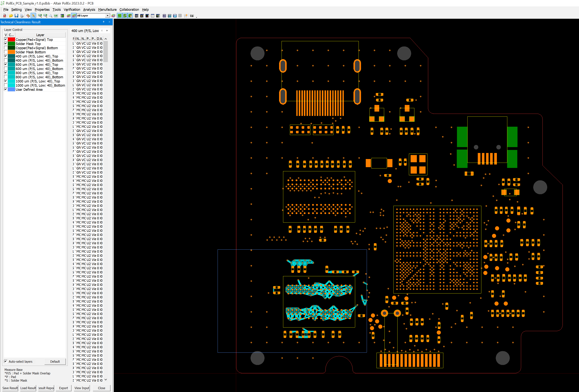Click the View Input button
The width and height of the screenshot is (579, 392).
pos(82,388)
